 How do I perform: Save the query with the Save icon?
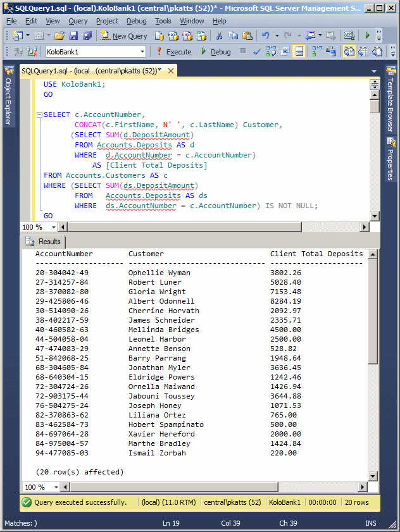[x=73, y=35]
